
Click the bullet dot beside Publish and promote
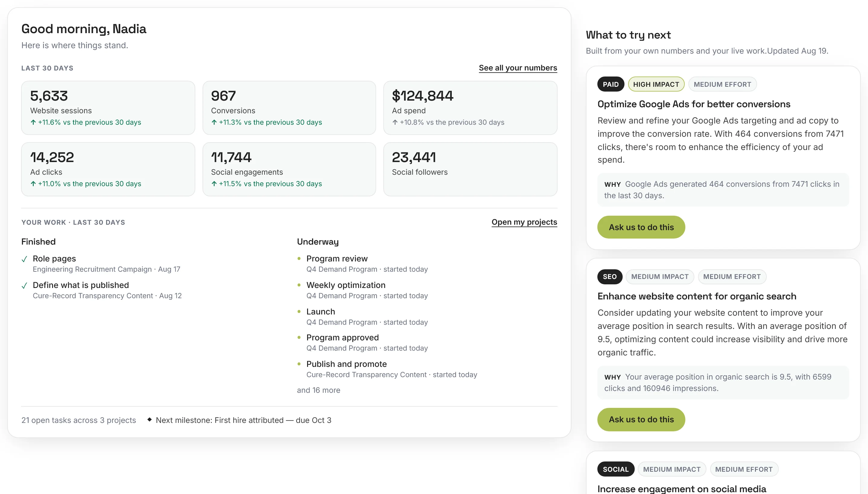tap(299, 364)
